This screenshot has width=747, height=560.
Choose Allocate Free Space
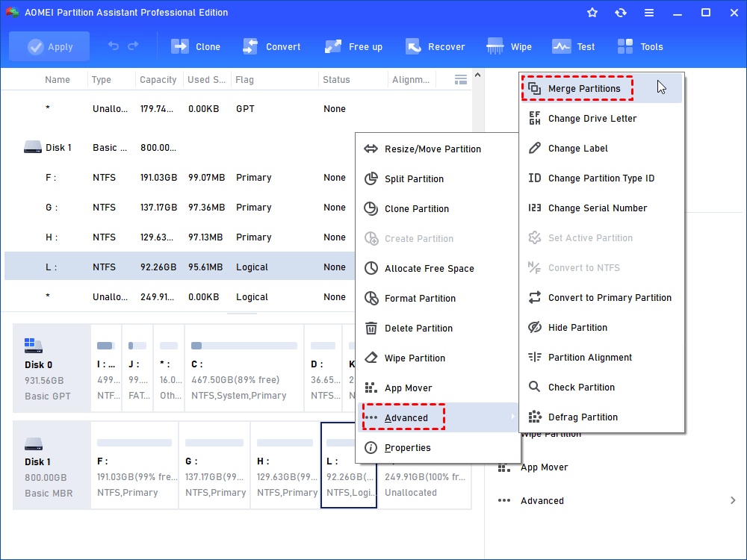437,269
